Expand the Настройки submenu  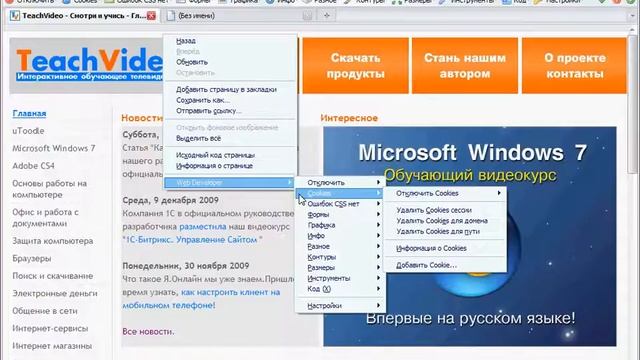coord(340,305)
